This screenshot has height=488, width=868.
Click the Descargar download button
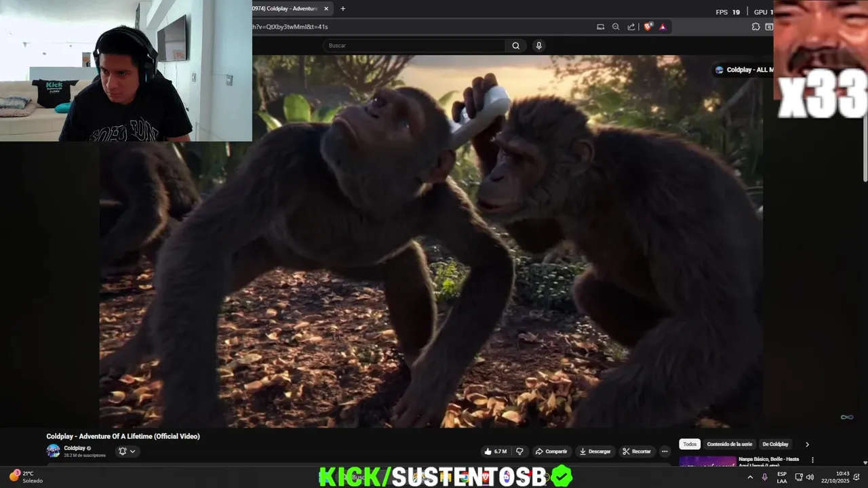coord(595,451)
